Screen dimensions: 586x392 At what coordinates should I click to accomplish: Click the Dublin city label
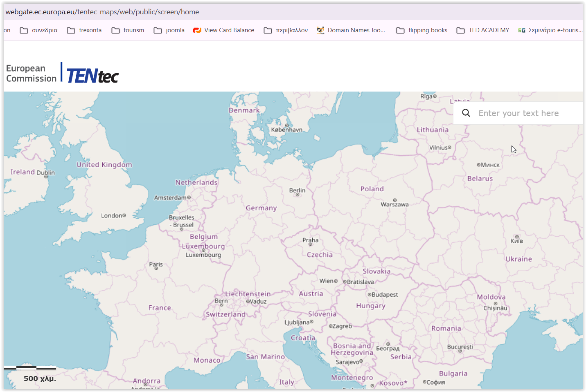(45, 172)
